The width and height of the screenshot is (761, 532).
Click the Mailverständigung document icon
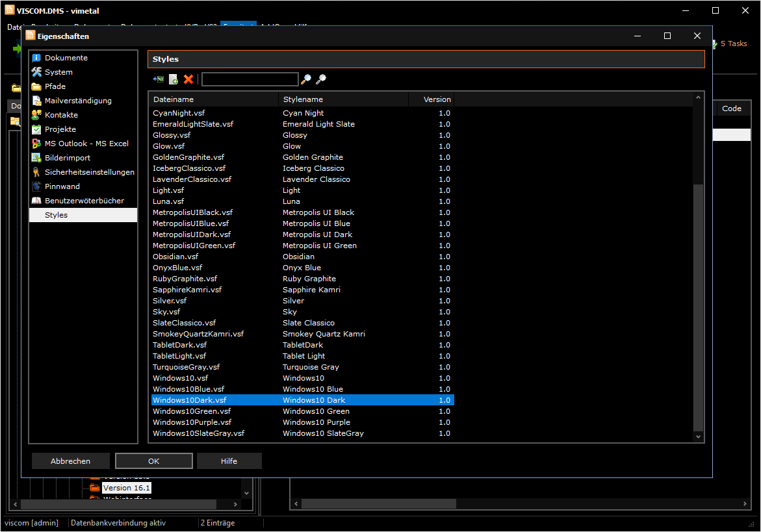pyautogui.click(x=36, y=101)
